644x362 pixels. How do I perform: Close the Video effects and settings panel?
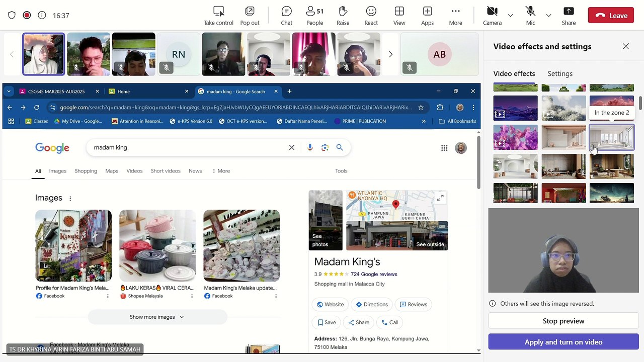point(625,46)
